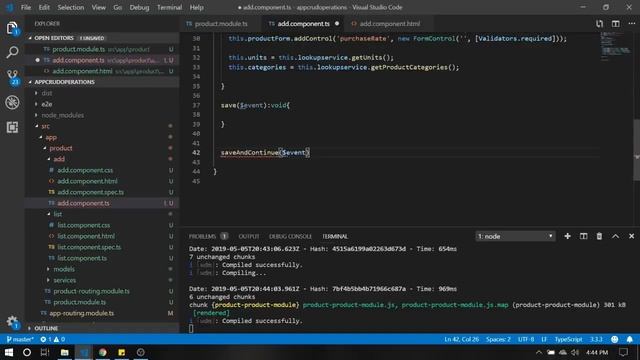This screenshot has height=360, width=640.
Task: Split the editor to the right
Action: pos(616,24)
